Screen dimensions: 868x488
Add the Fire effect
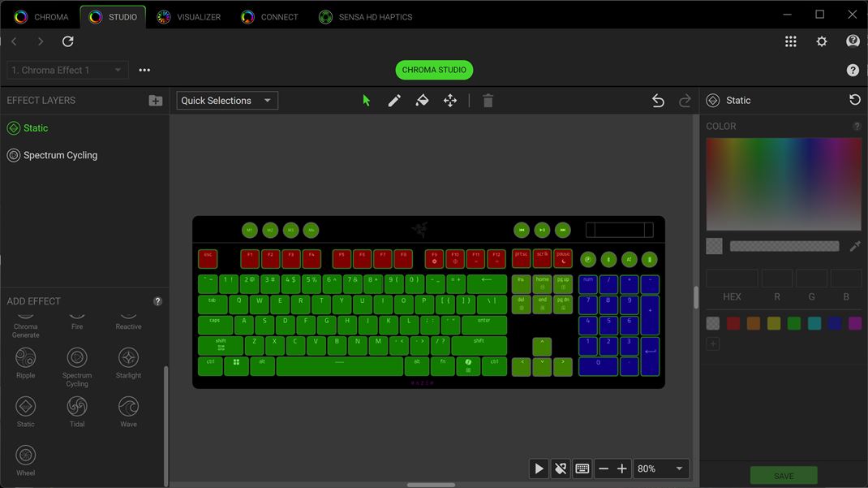click(77, 322)
